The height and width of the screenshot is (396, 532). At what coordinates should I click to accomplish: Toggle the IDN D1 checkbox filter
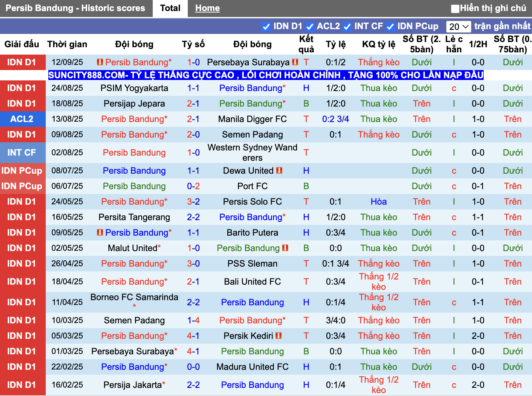(266, 27)
